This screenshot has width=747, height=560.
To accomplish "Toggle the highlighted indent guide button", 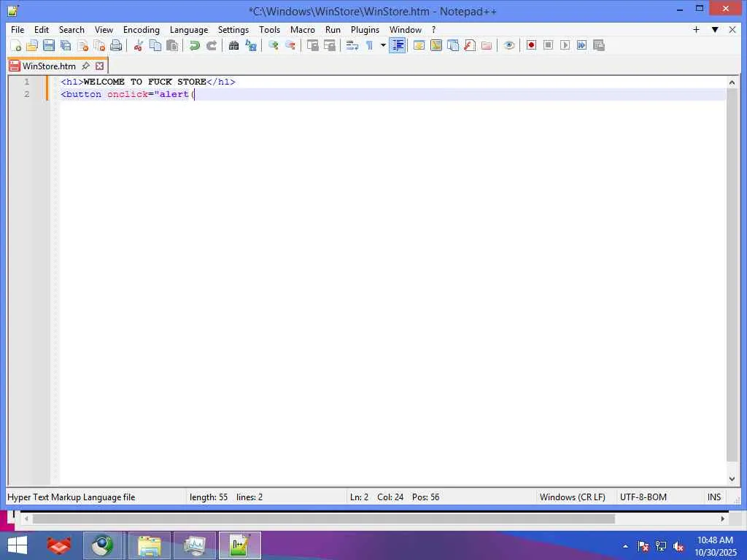I will click(x=398, y=46).
